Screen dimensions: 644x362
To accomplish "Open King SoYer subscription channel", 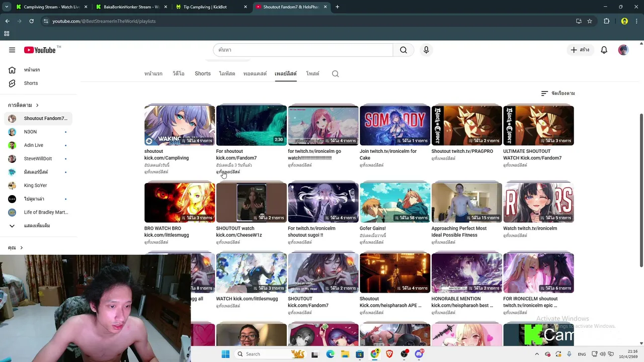I will click(38, 186).
